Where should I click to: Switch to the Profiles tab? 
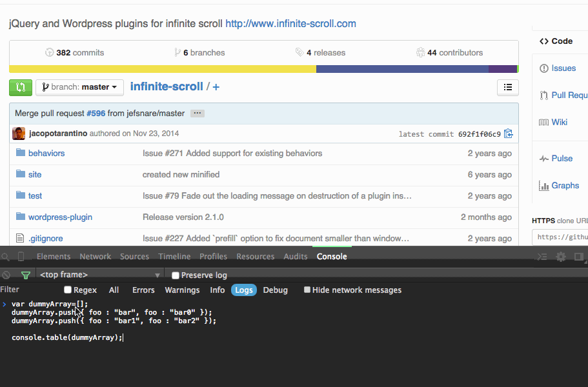[214, 257]
